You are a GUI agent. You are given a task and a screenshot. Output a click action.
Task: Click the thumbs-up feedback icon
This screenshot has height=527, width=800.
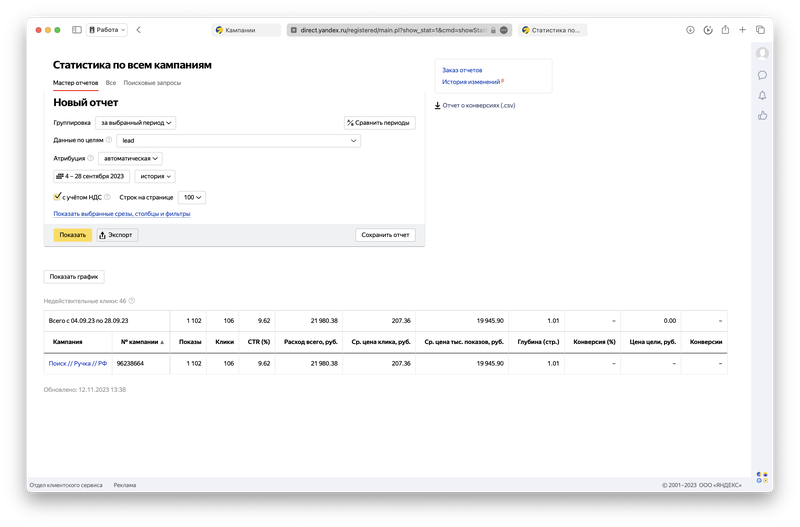click(762, 116)
